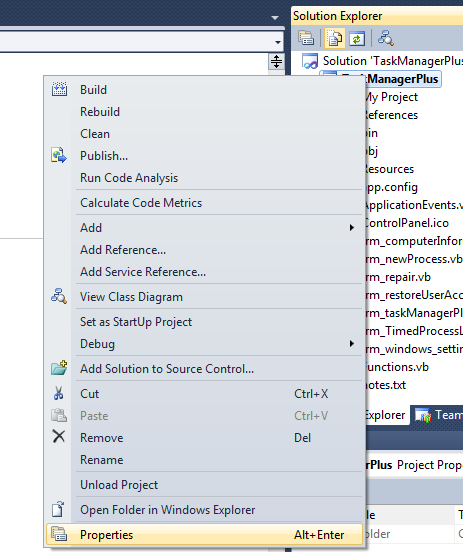The image size is (463, 552).
Task: Click the Refresh icon in Solution Explorer
Action: coord(357,38)
